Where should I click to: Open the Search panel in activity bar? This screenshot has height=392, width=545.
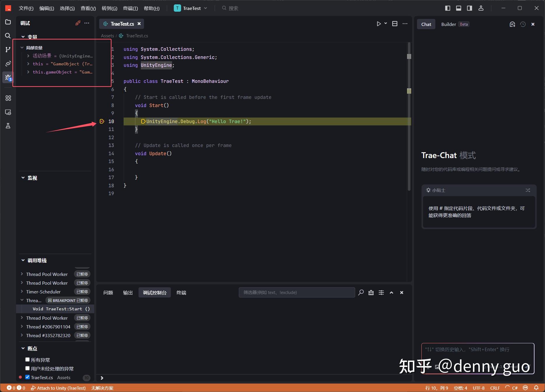click(8, 36)
